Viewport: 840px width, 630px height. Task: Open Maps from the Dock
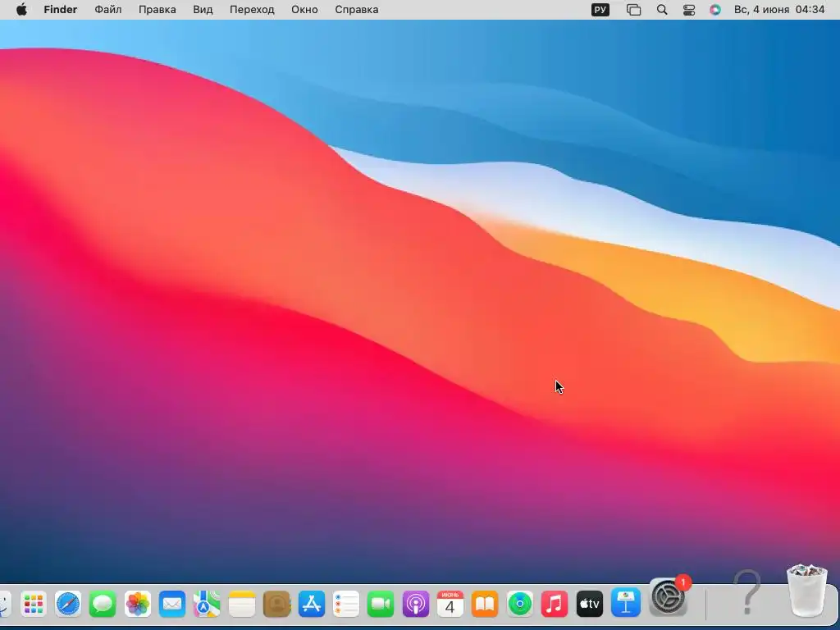click(207, 605)
